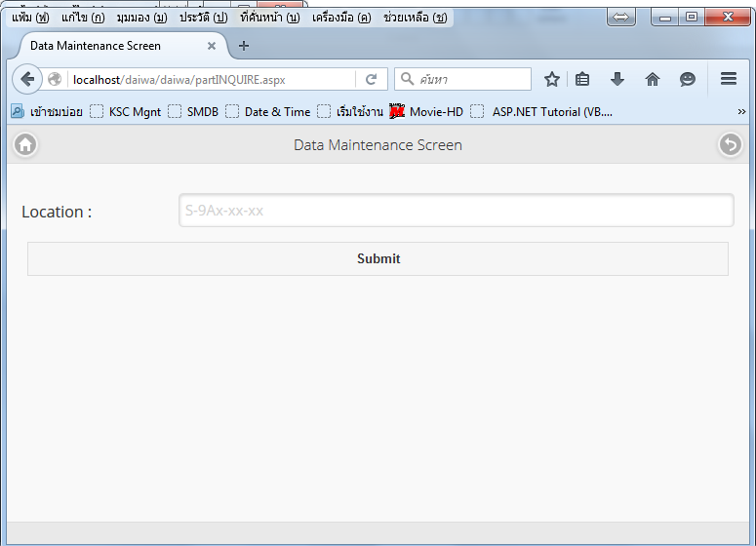This screenshot has height=546, width=756.
Task: Focus the Location input field
Action: point(457,211)
